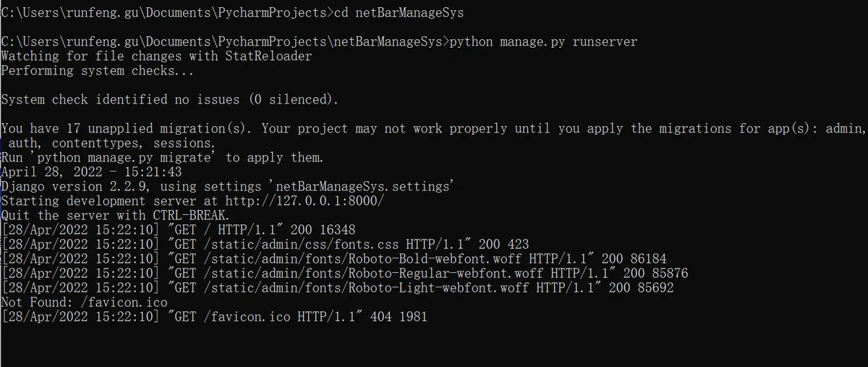Click the 'Watching for file changes with StatReloader' line

point(156,56)
